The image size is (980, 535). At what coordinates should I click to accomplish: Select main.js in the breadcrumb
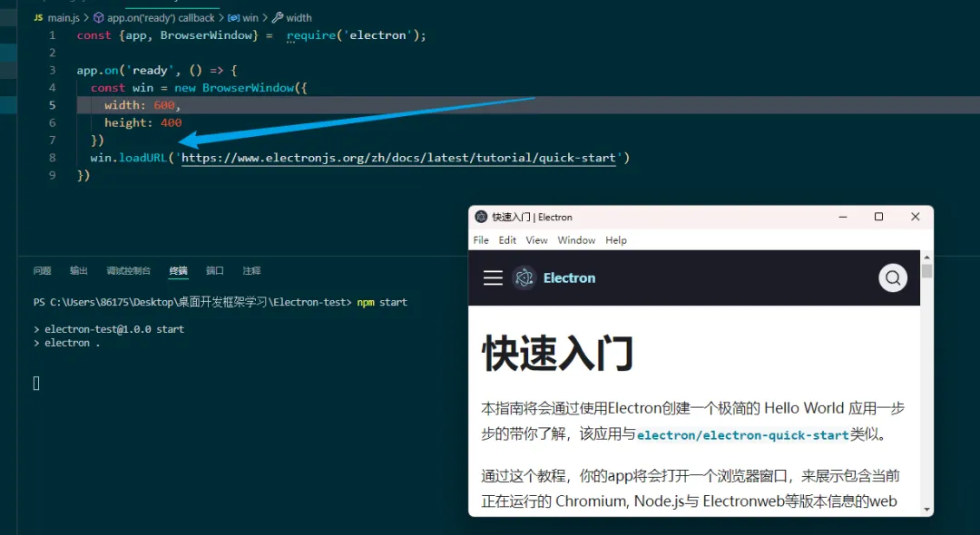coord(64,18)
